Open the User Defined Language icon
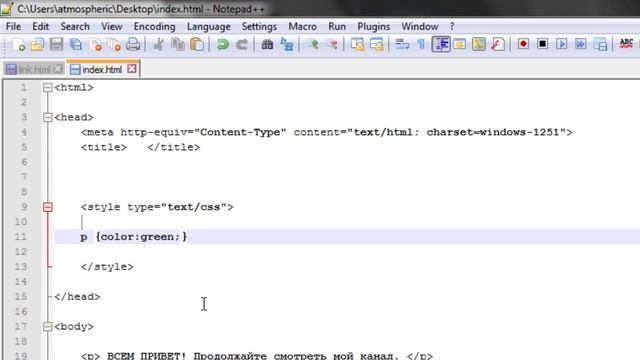Screen dimensions: 640x360 point(460,44)
